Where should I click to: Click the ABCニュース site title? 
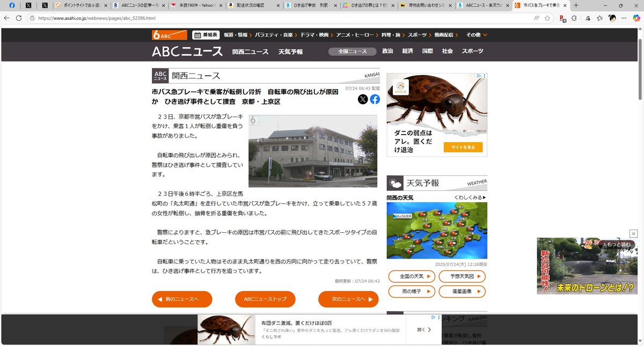pos(187,51)
